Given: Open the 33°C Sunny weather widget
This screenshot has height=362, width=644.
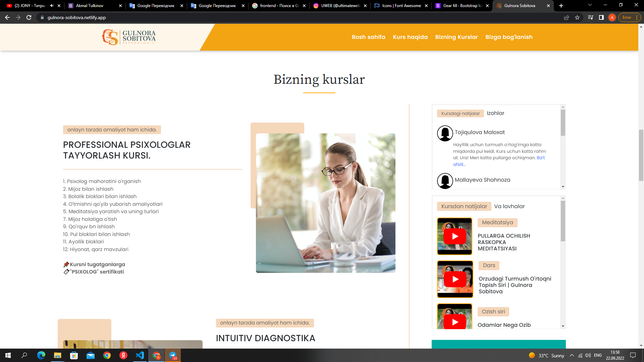Looking at the screenshot, I should pos(546,355).
